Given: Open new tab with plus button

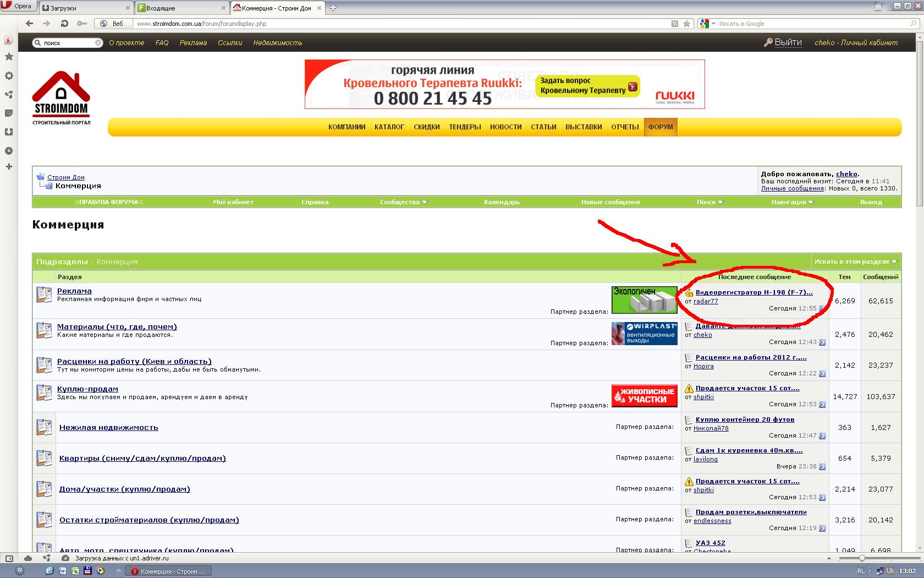Looking at the screenshot, I should coord(333,7).
